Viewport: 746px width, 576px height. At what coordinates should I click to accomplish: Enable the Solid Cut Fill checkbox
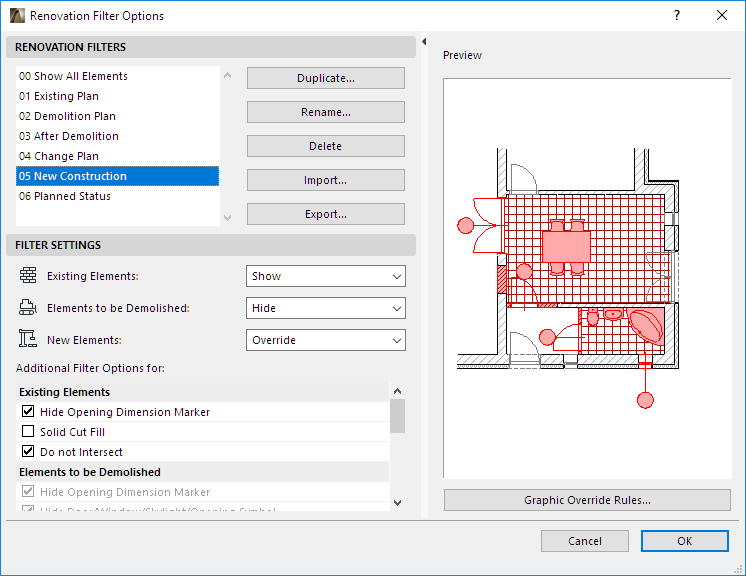click(28, 432)
